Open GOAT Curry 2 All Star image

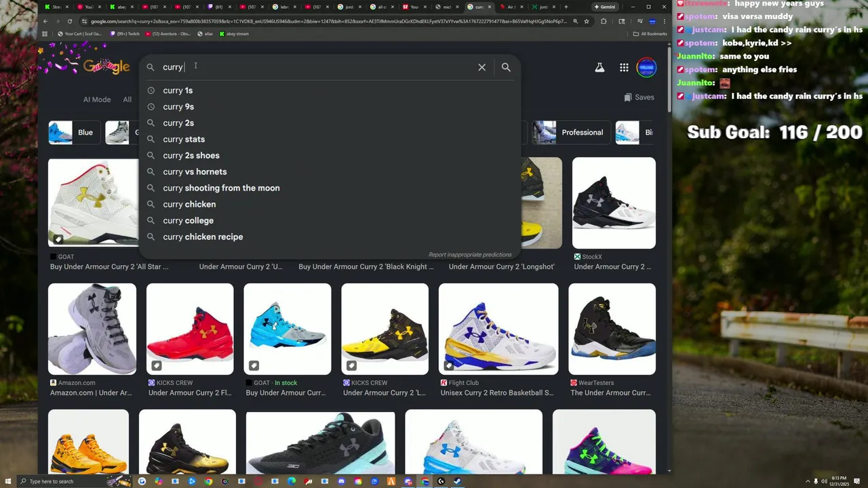pos(93,202)
